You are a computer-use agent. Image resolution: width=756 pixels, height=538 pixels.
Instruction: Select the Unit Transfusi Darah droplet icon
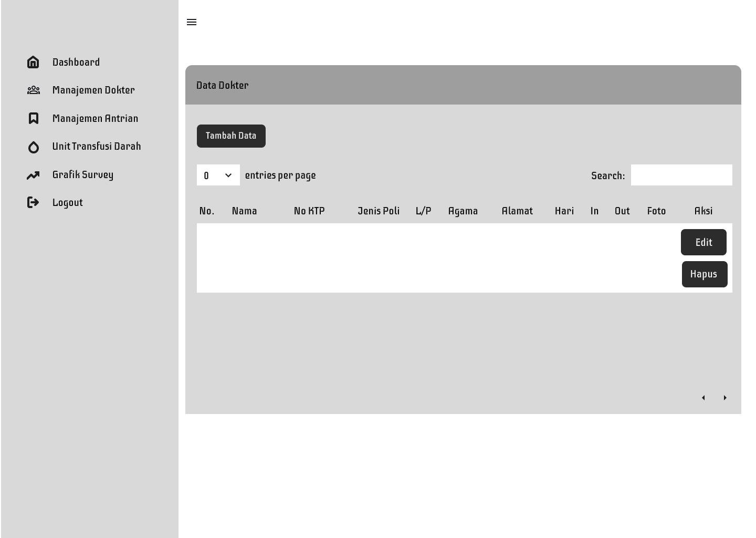coord(33,147)
